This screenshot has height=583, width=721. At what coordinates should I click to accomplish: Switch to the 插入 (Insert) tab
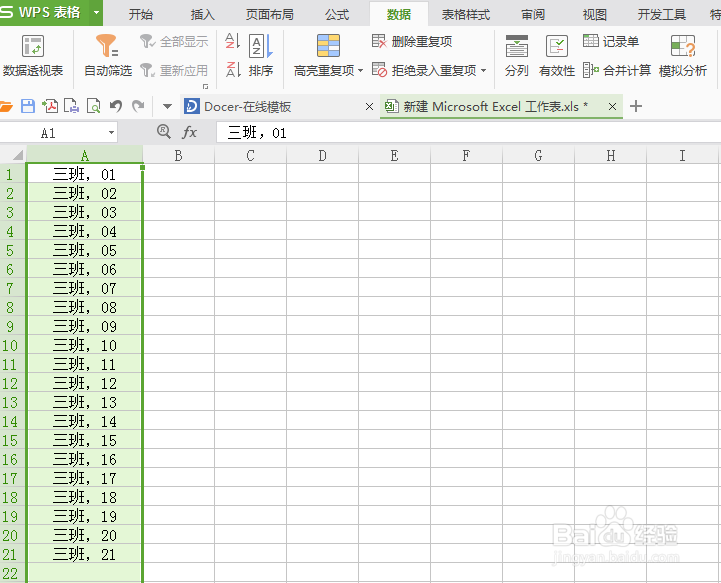tap(202, 15)
